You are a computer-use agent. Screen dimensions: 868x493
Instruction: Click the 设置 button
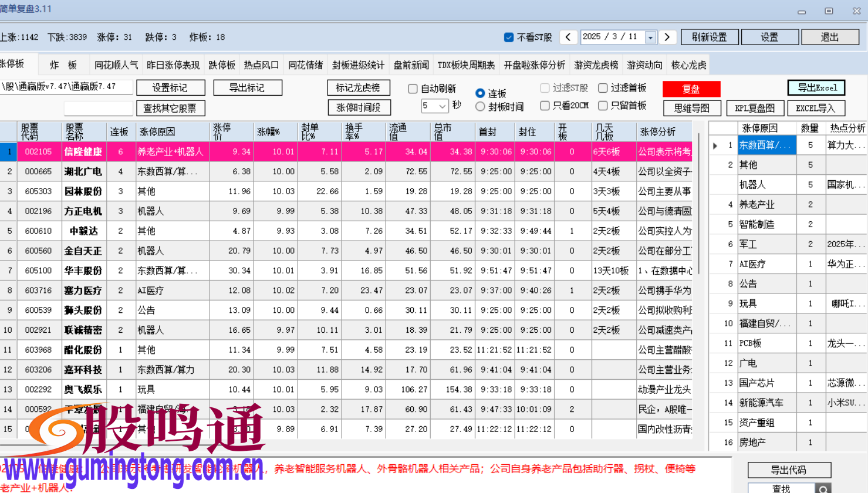pos(769,37)
